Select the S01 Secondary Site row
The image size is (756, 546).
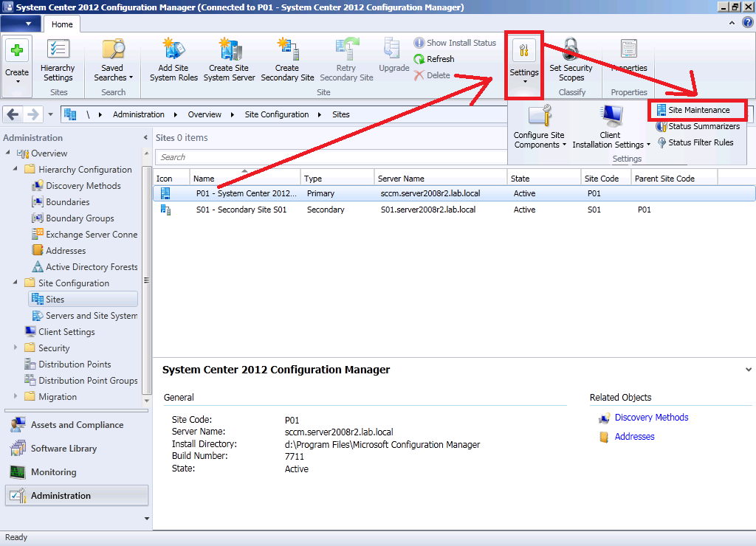coord(454,210)
